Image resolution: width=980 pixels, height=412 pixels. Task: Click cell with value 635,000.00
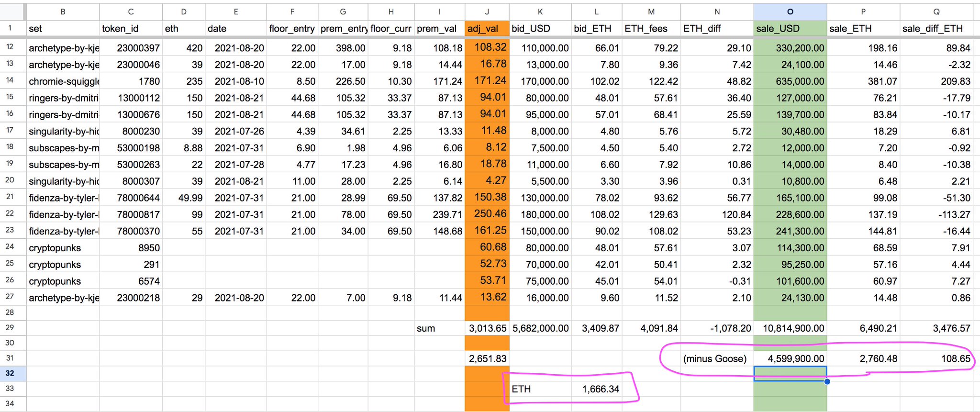click(790, 81)
